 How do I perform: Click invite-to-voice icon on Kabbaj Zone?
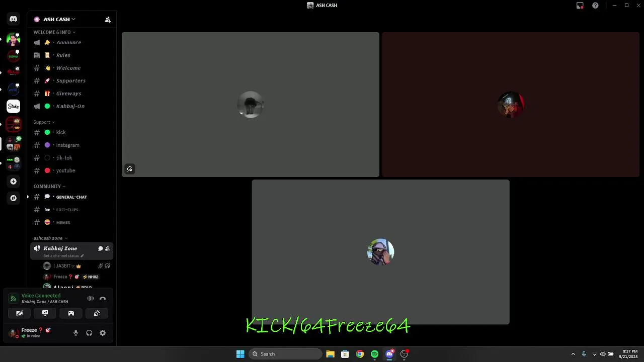click(x=107, y=248)
